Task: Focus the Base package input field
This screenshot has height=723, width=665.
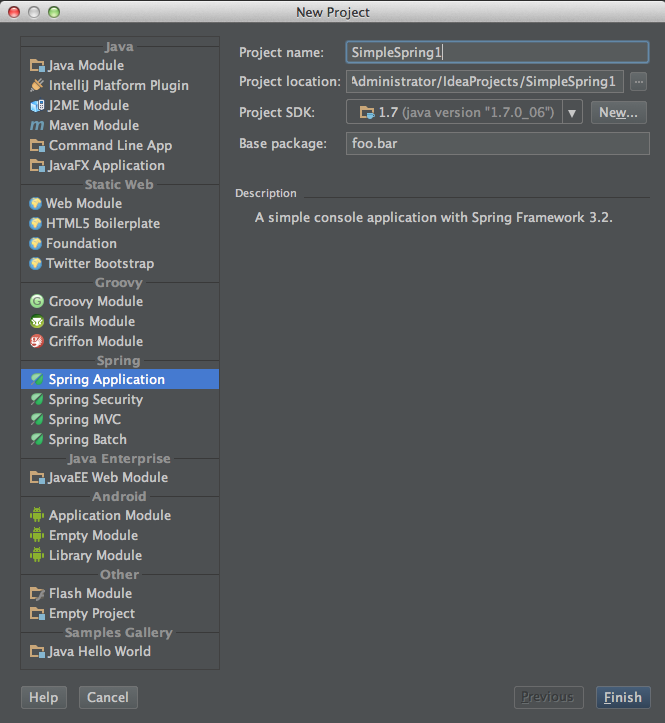Action: tap(498, 143)
